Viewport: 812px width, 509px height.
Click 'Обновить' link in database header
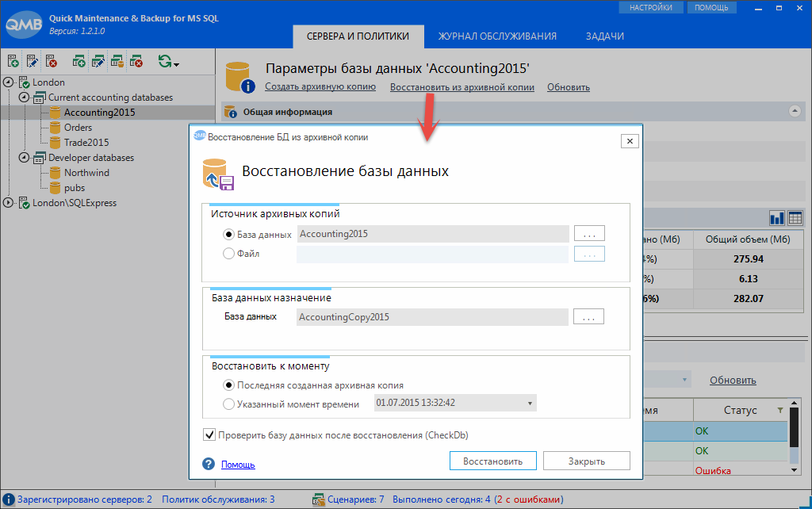(569, 87)
